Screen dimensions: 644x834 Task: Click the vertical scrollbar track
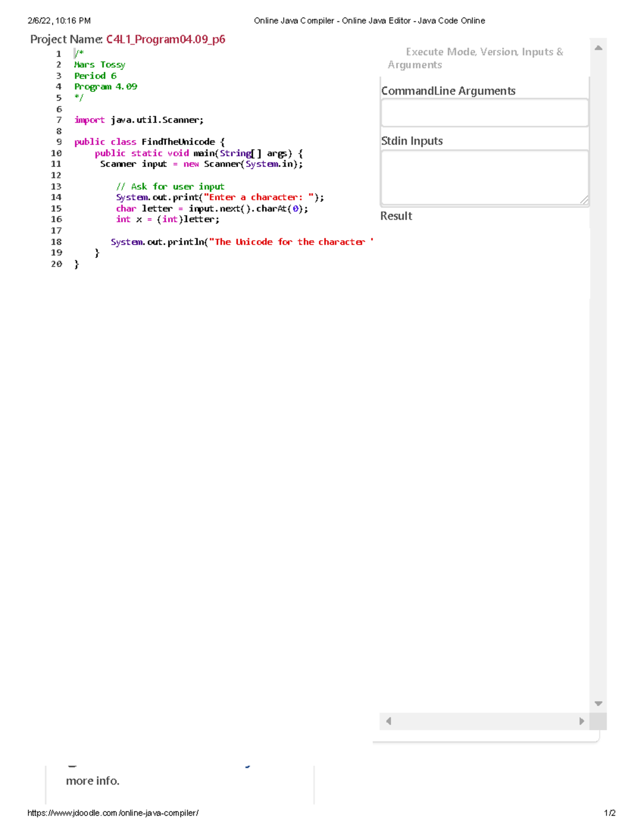(x=598, y=376)
